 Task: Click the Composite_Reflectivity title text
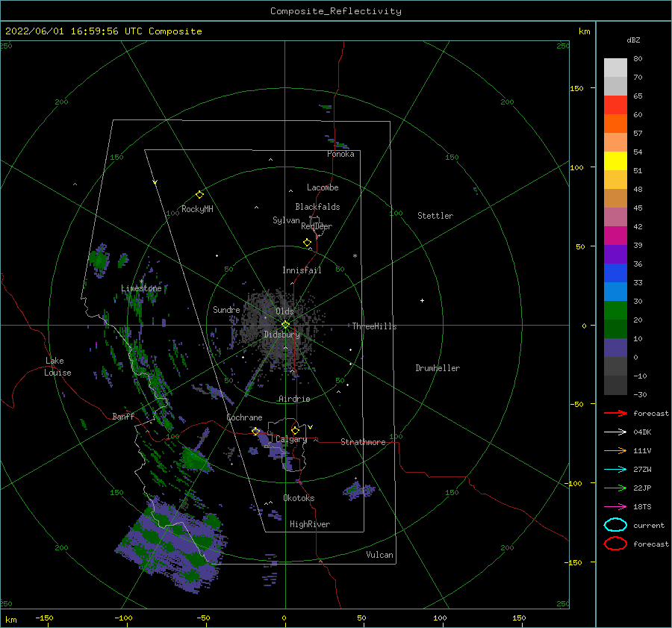click(x=336, y=11)
